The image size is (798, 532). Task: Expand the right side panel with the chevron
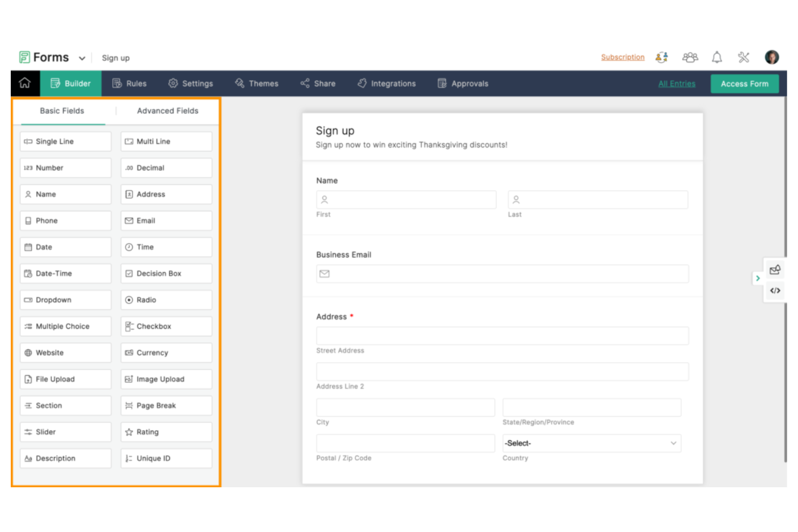click(758, 279)
